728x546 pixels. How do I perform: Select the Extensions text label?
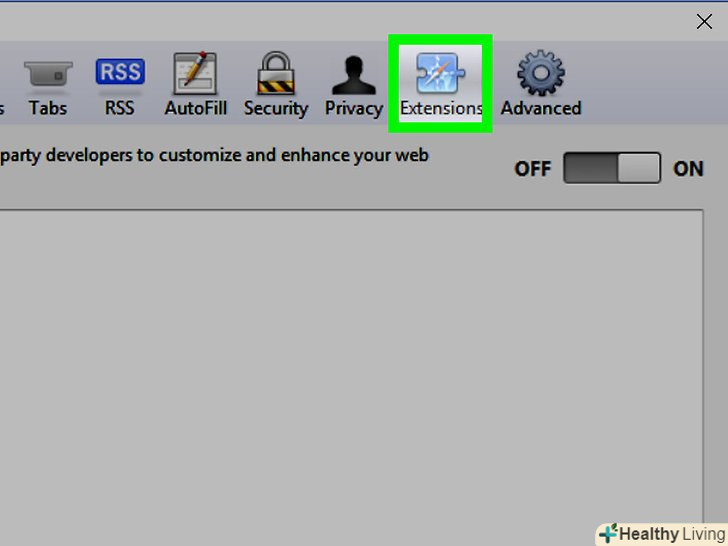coord(441,108)
